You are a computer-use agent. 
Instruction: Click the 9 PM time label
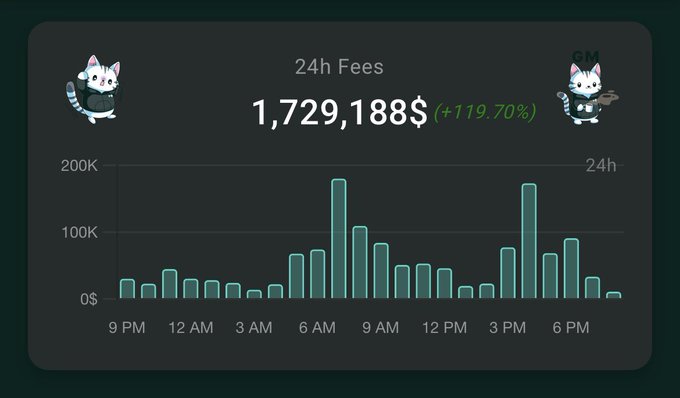pyautogui.click(x=127, y=327)
